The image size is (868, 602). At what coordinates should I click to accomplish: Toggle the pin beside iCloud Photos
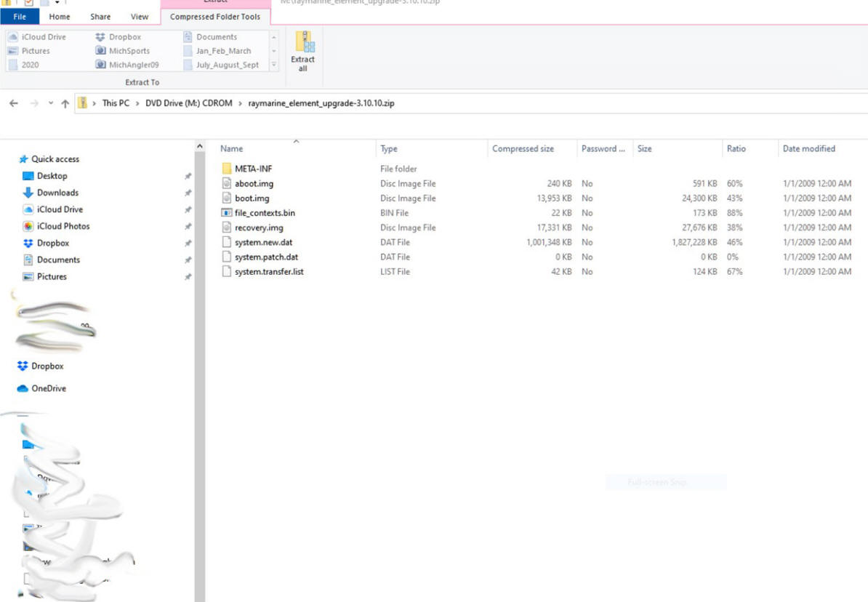(188, 227)
